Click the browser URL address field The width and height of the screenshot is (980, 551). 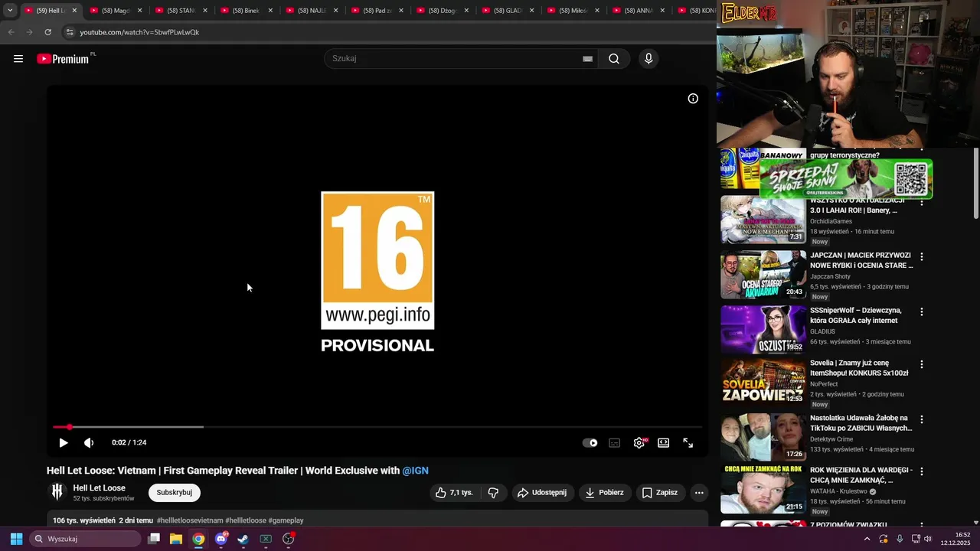(390, 32)
